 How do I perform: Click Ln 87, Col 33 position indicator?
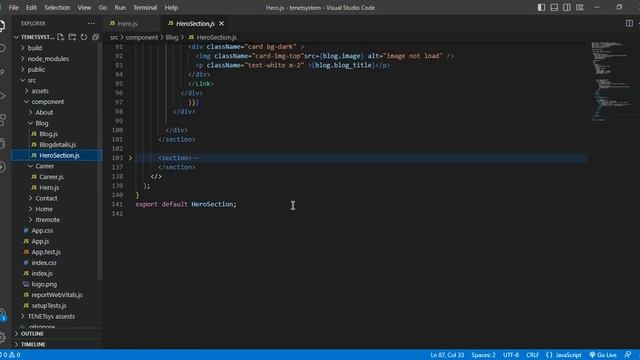pos(447,355)
